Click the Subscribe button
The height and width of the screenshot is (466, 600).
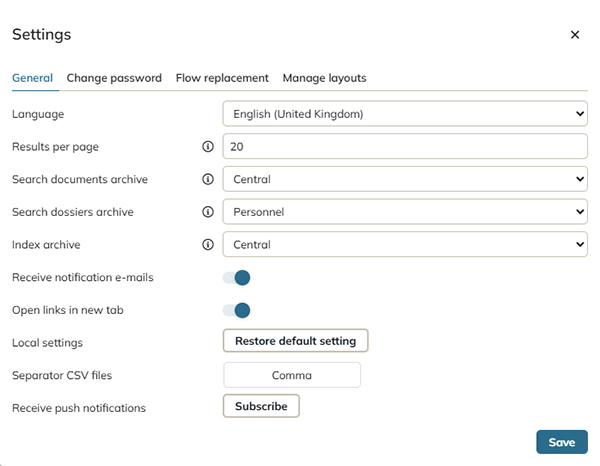pyautogui.click(x=261, y=406)
